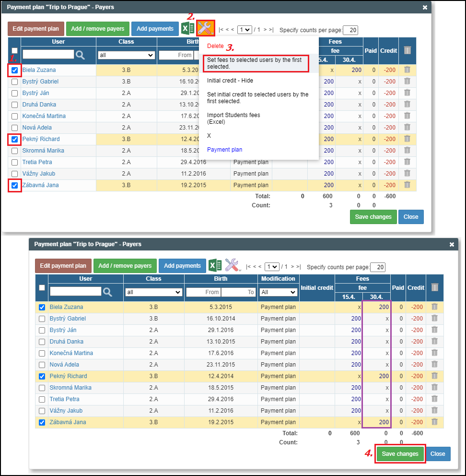Screen dimensions: 466x476
Task: Click header trash icon in top window table
Action: (x=408, y=50)
